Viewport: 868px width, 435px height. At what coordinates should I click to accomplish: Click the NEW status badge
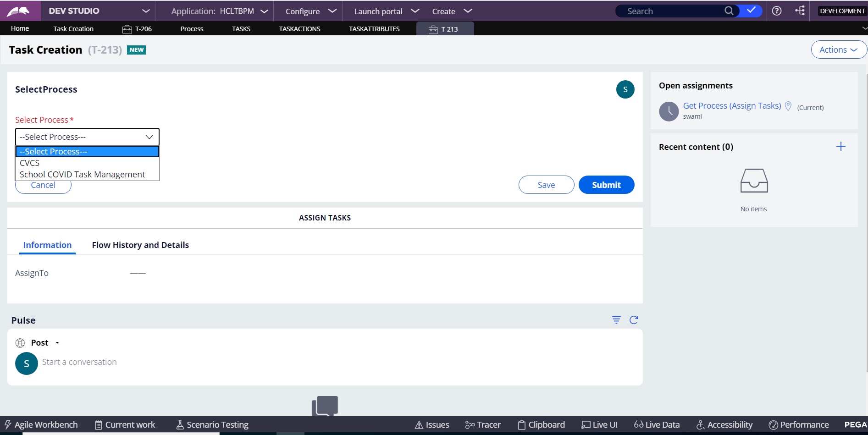tap(137, 50)
